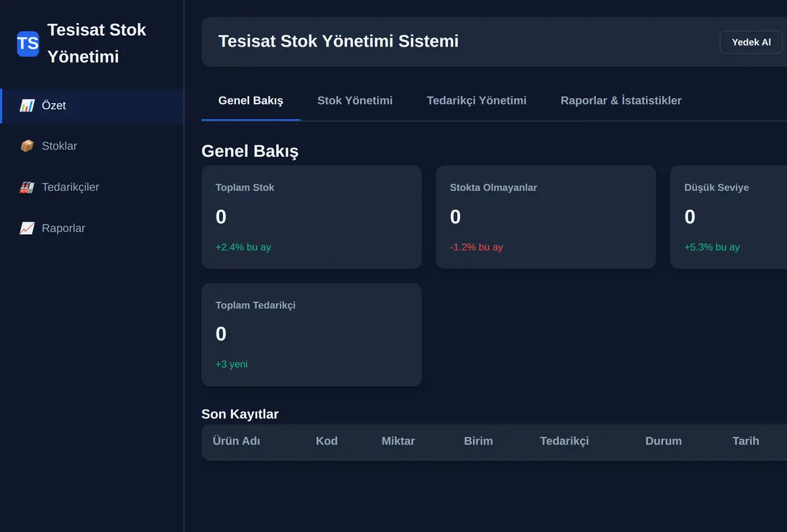Open the Tedarikçi Yönetimi tab

[477, 101]
